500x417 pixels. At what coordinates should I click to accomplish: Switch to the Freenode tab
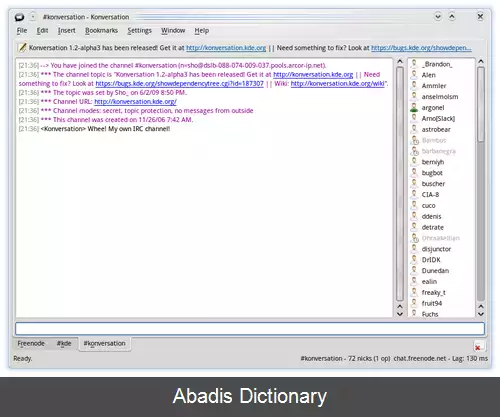coord(31,343)
